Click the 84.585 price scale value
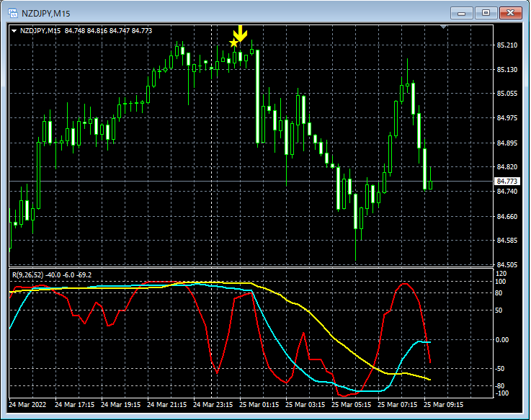The height and width of the screenshot is (420, 531). (x=507, y=241)
